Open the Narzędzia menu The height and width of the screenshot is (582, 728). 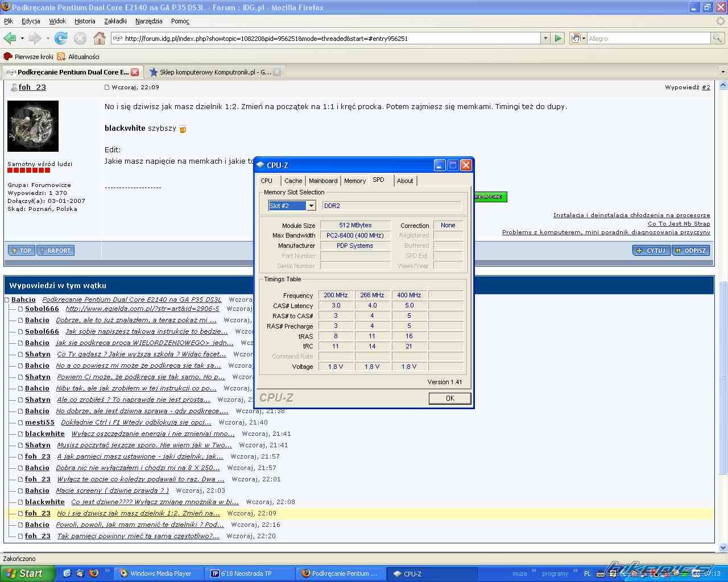click(149, 21)
